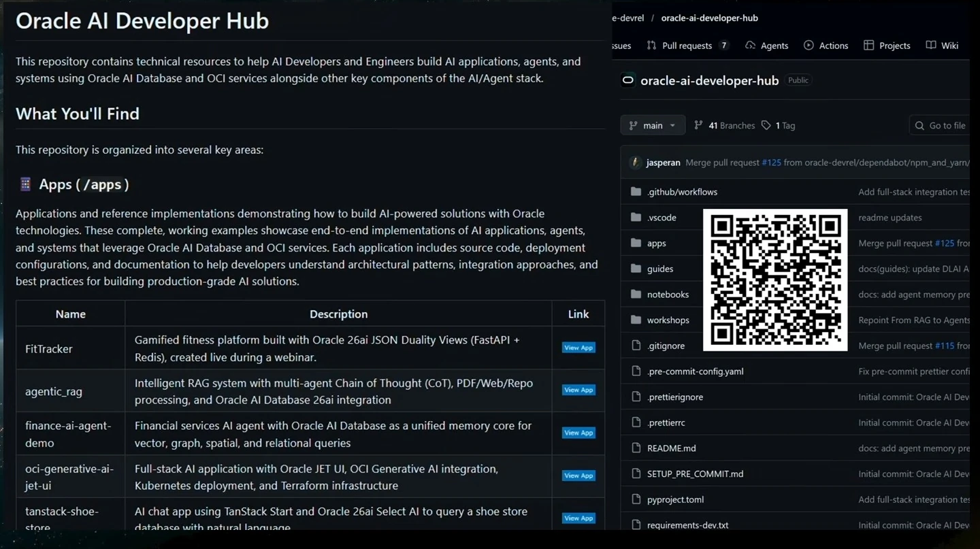The height and width of the screenshot is (549, 980).
Task: Click the .prettierignore file icon
Action: [x=636, y=397]
